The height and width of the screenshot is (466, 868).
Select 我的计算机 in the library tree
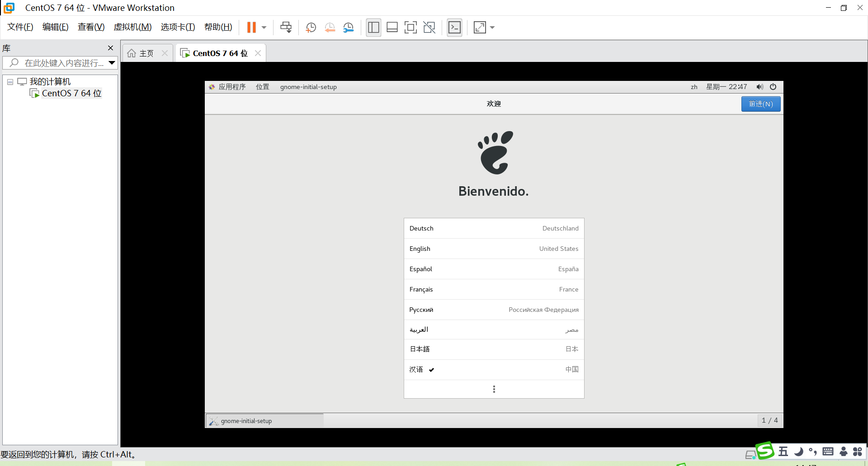[x=50, y=82]
